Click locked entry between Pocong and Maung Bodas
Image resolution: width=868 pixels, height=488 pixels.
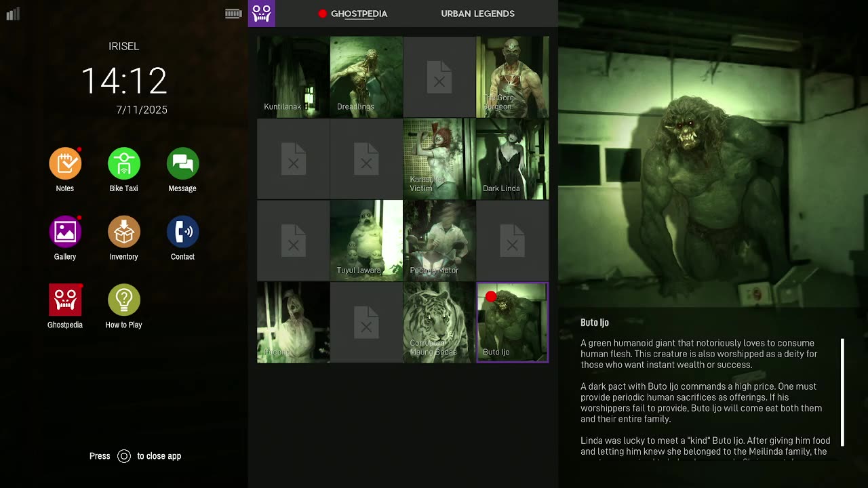point(366,323)
